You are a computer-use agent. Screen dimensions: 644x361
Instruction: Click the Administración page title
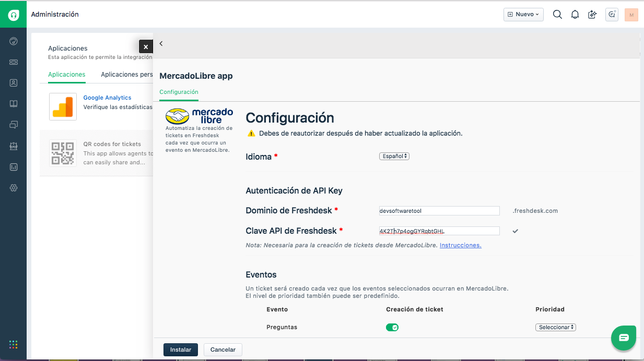point(55,15)
